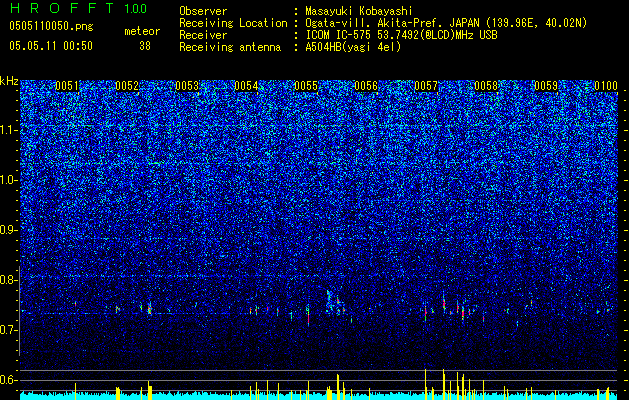Select the ICOM IC-575 53.7492 MHz receiver text
This screenshot has height=400, width=629.
click(401, 35)
